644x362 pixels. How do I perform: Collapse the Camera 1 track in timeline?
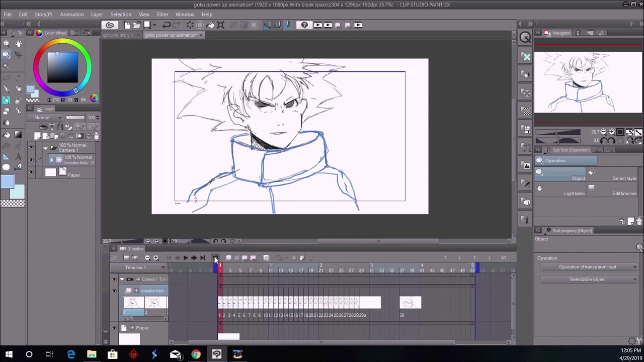coord(122,280)
